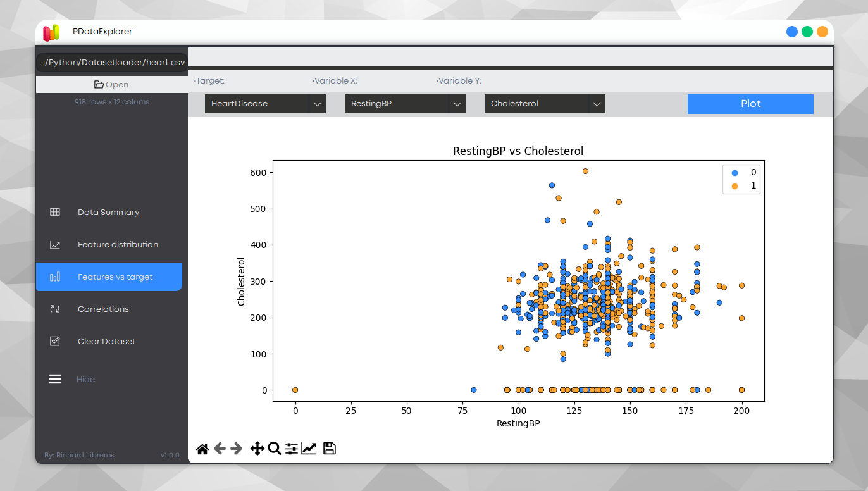The image size is (868, 491).
Task: Click the Back navigation arrow icon
Action: click(x=220, y=448)
